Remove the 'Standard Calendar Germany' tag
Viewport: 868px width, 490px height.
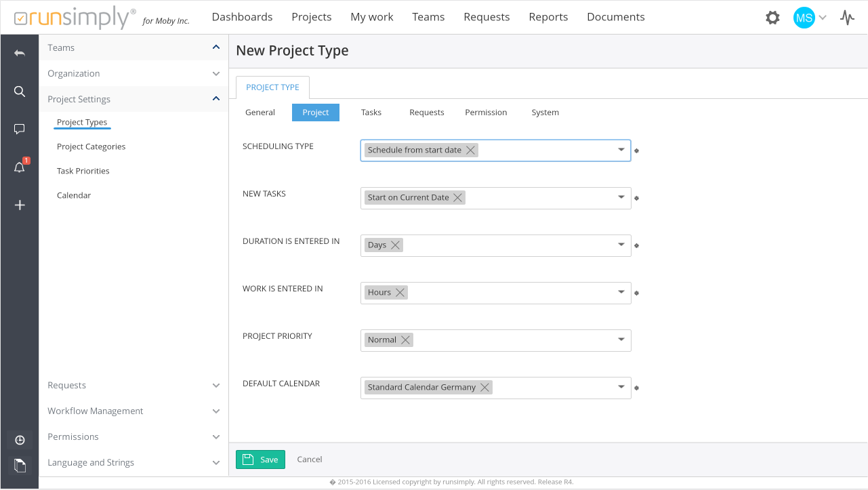[484, 388]
